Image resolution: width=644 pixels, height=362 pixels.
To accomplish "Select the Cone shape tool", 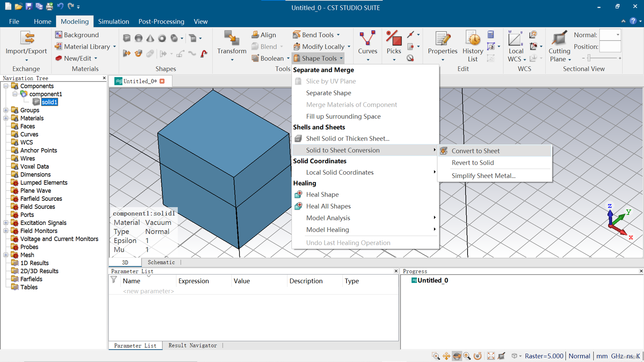I will click(150, 38).
